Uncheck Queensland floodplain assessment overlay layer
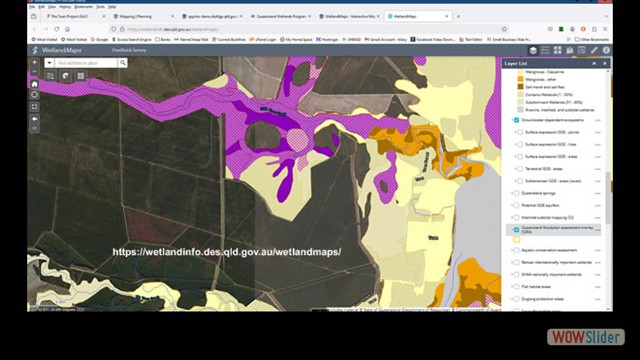The width and height of the screenshot is (640, 360). 516,230
